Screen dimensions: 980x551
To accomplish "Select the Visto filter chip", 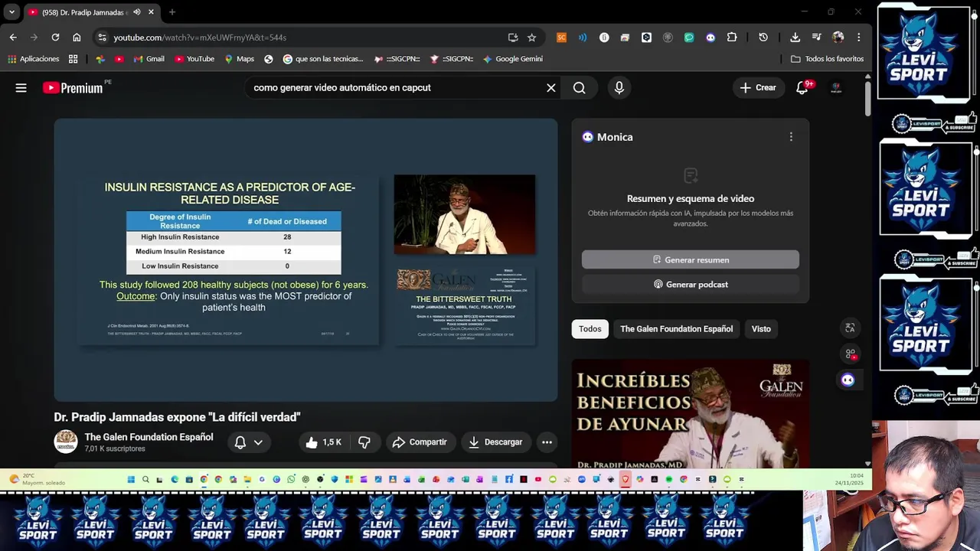I will pos(761,329).
